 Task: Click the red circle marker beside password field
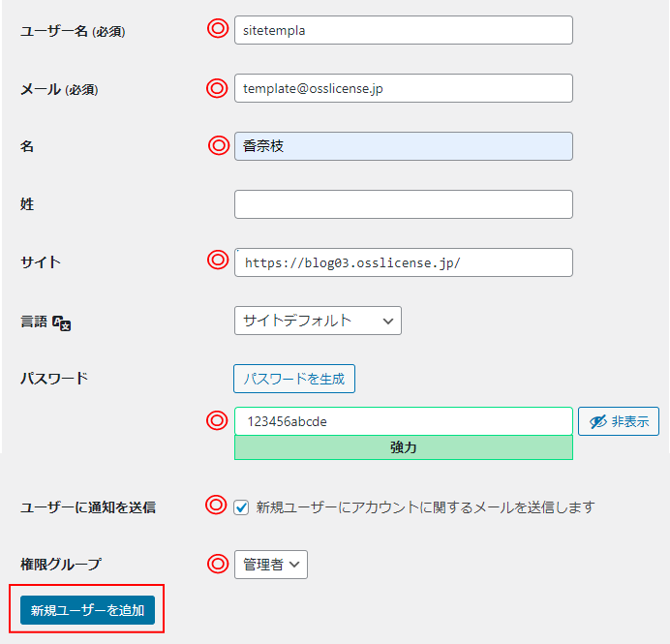point(218,420)
